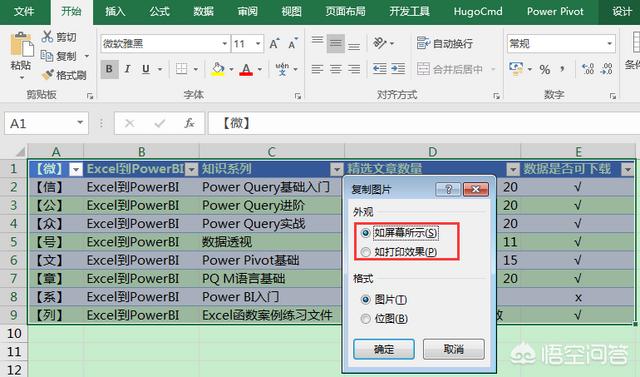640x377 pixels.
Task: Open the filter dropdown for 精选文章数量 header
Action: click(x=513, y=169)
